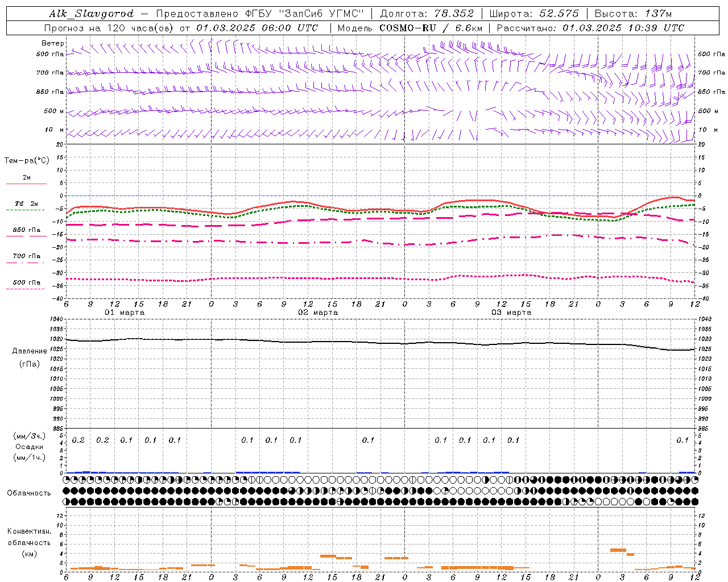
Task: Click the 2м temperature legend entry
Action: [x=27, y=178]
